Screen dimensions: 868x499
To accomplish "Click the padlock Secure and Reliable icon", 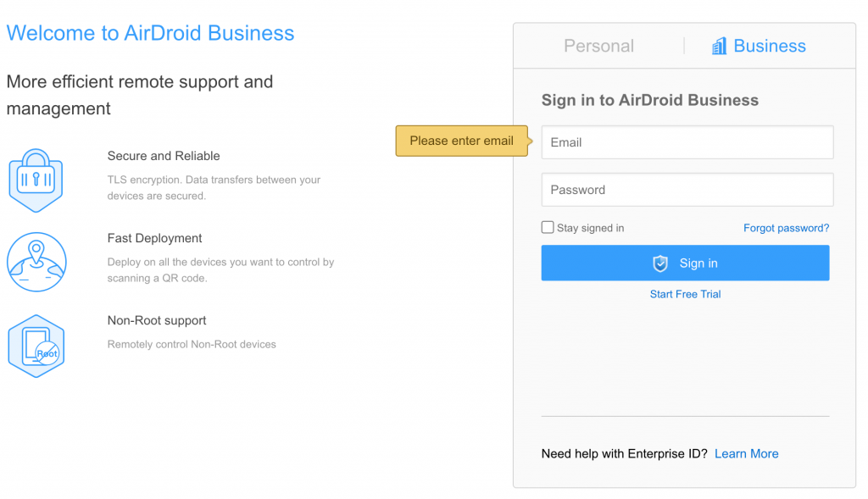I will click(36, 180).
